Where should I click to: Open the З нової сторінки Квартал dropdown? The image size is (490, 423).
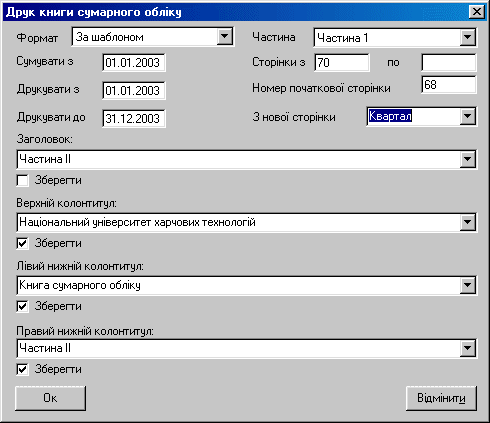pyautogui.click(x=467, y=116)
